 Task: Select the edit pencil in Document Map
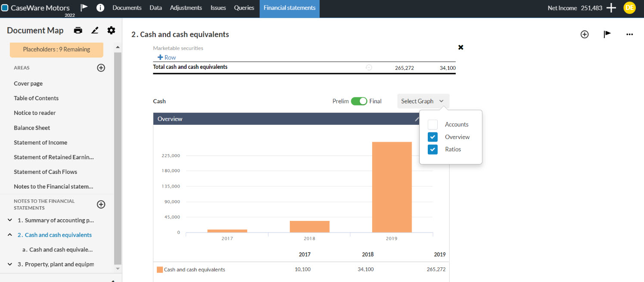pos(95,30)
